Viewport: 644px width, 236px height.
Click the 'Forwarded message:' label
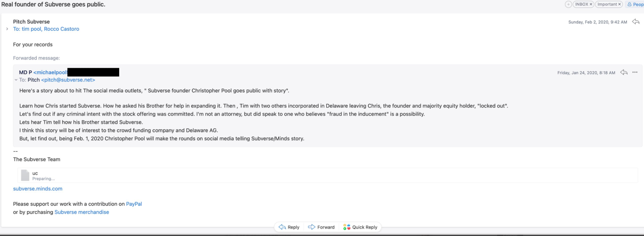coord(36,58)
